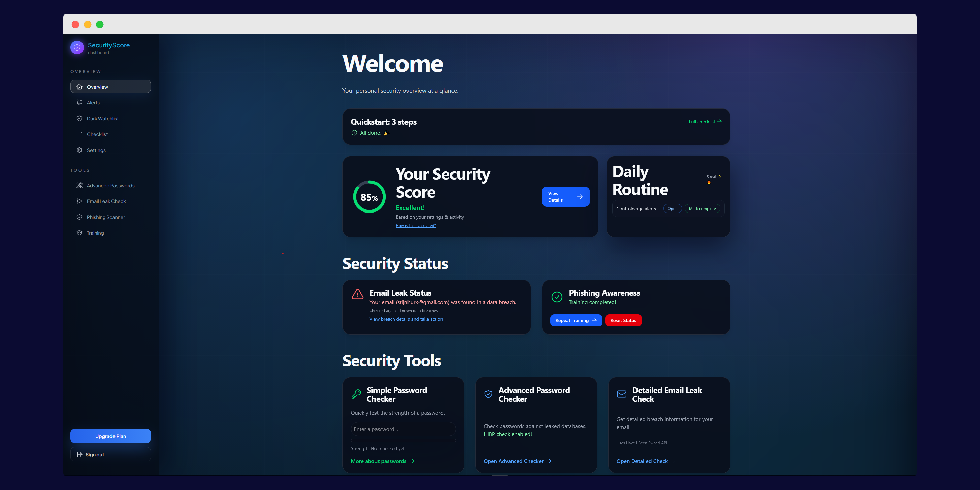Mark the daily routine task complete
980x490 pixels.
point(702,208)
